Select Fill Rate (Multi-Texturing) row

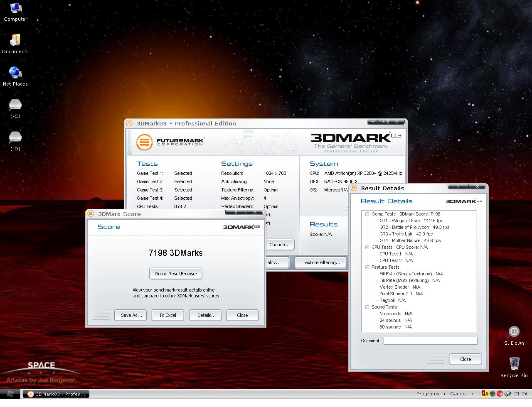pos(409,281)
